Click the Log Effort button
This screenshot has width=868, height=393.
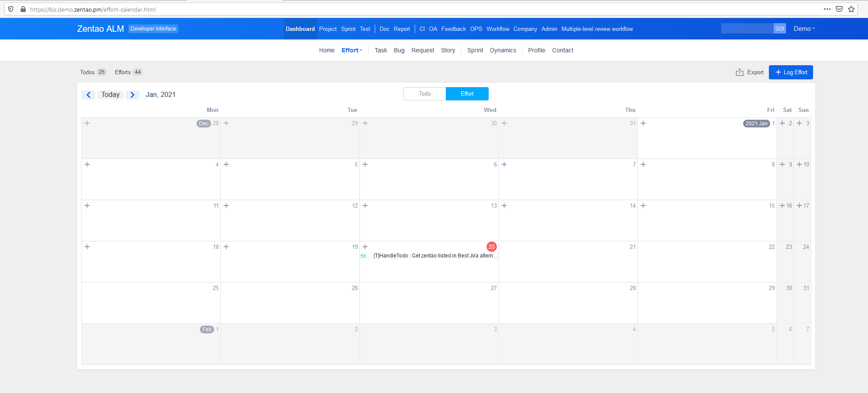[x=791, y=73]
